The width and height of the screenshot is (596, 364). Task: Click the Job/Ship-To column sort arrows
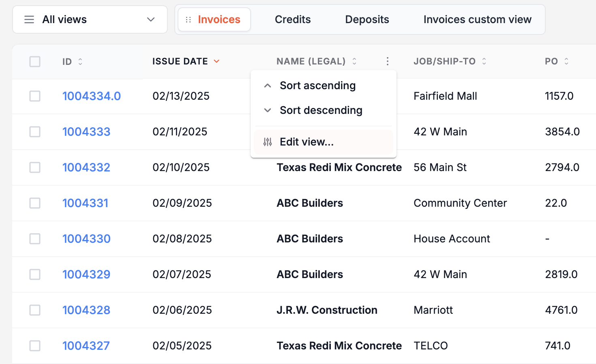[x=484, y=61]
